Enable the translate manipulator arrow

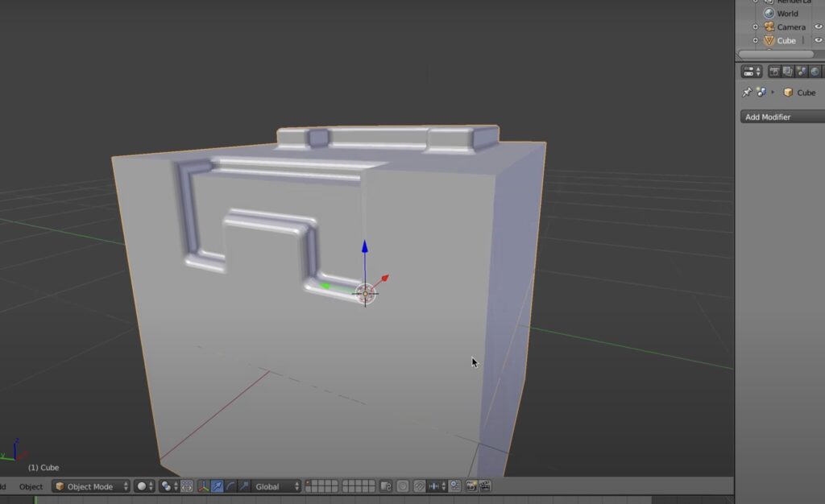[x=217, y=486]
